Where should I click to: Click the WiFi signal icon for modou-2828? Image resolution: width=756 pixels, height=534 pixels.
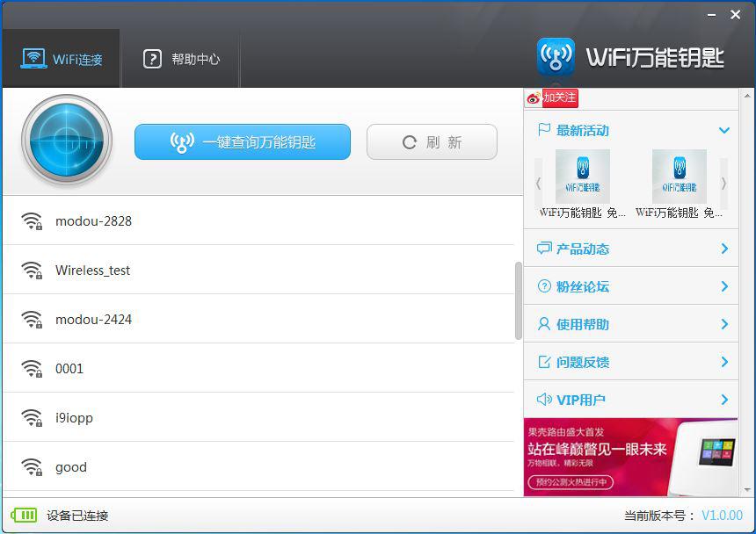tap(32, 221)
